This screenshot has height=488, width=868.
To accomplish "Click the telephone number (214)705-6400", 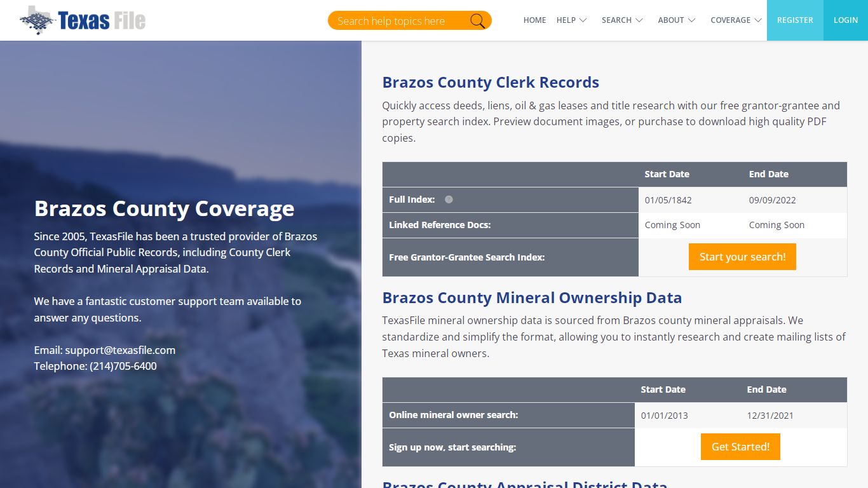I will pyautogui.click(x=123, y=366).
